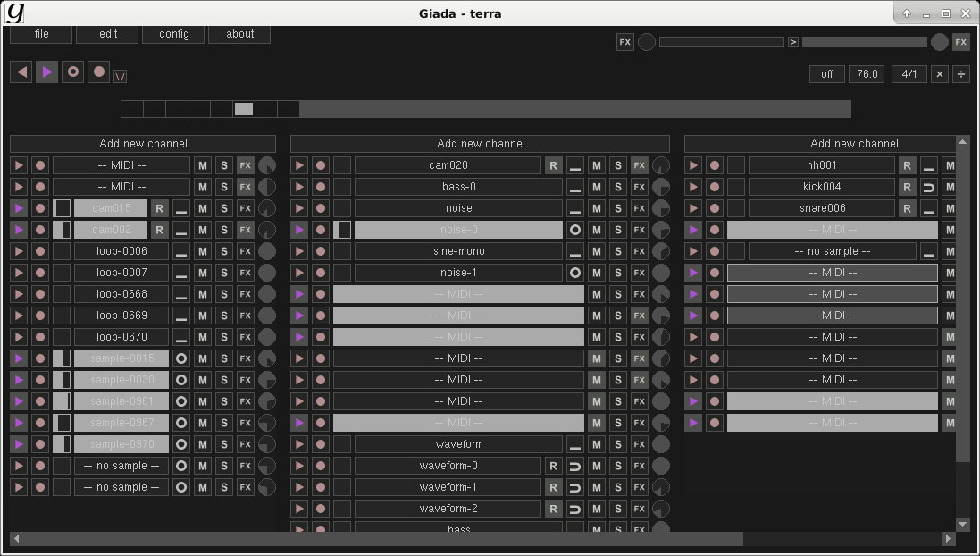This screenshot has height=556, width=980.
Task: Open the config menu
Action: [x=173, y=34]
